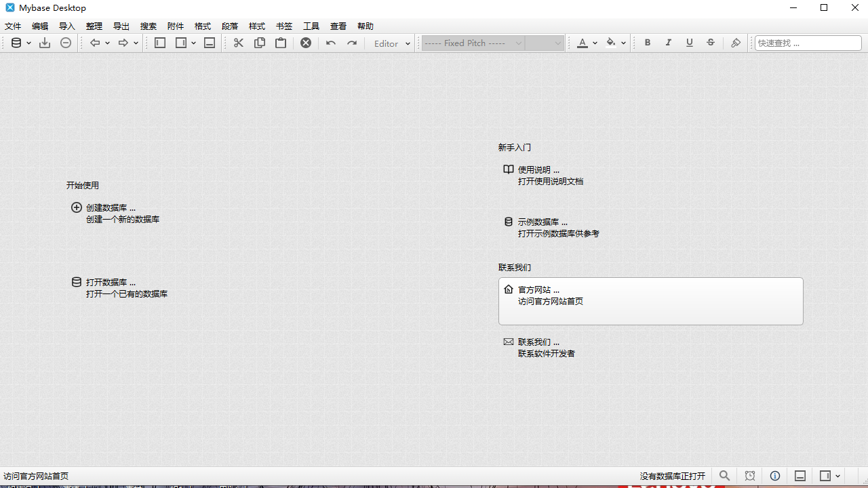Viewport: 868px width, 488px height.
Task: Toggle bold formatting
Action: [x=647, y=43]
